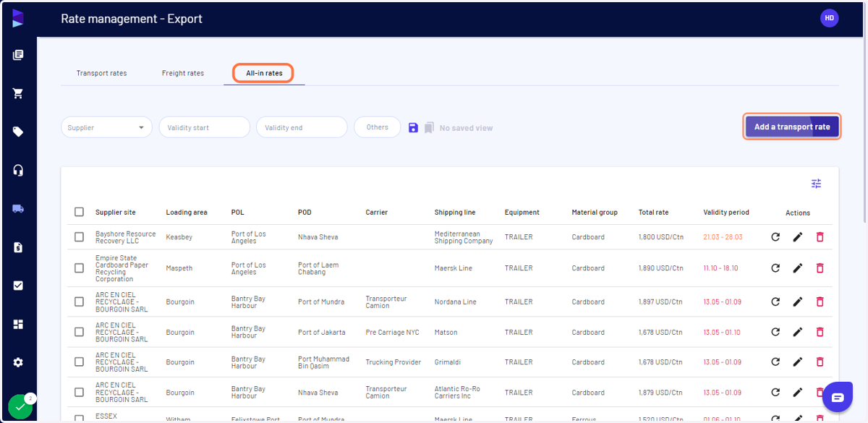This screenshot has height=423, width=868.
Task: Click the green checkmark badge with 2 notifications
Action: click(20, 406)
